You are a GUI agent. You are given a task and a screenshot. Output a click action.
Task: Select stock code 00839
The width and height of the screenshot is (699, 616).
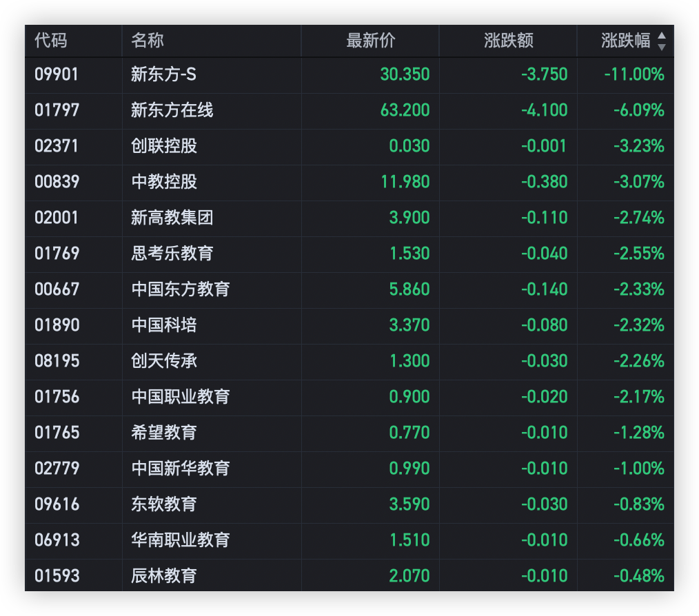point(57,182)
